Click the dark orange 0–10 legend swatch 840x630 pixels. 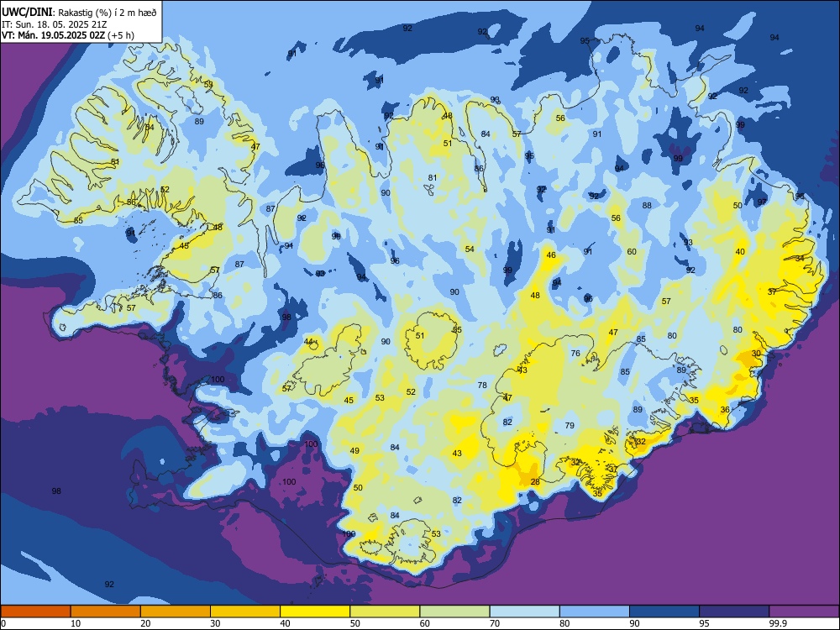point(35,612)
